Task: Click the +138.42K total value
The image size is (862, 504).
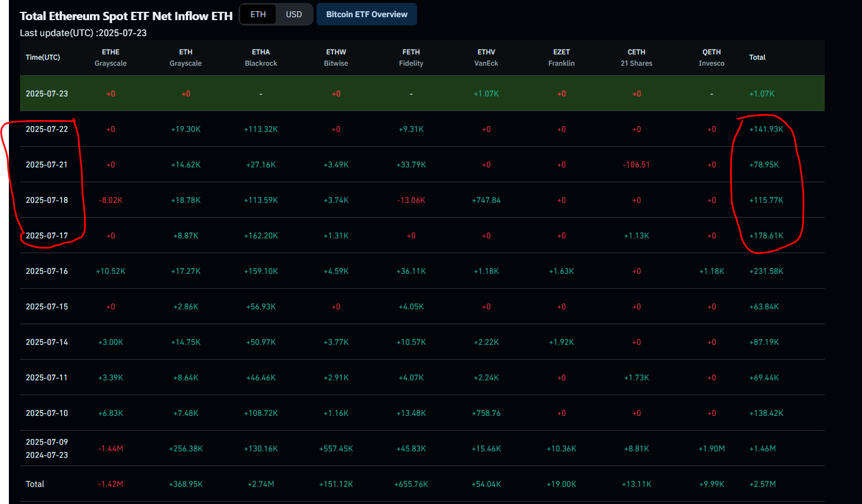Action: [x=766, y=413]
